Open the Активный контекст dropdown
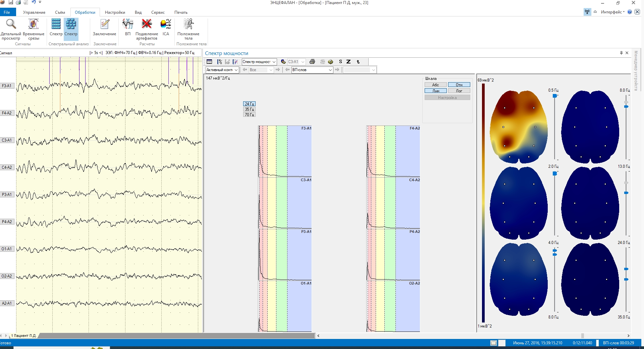 (x=236, y=70)
